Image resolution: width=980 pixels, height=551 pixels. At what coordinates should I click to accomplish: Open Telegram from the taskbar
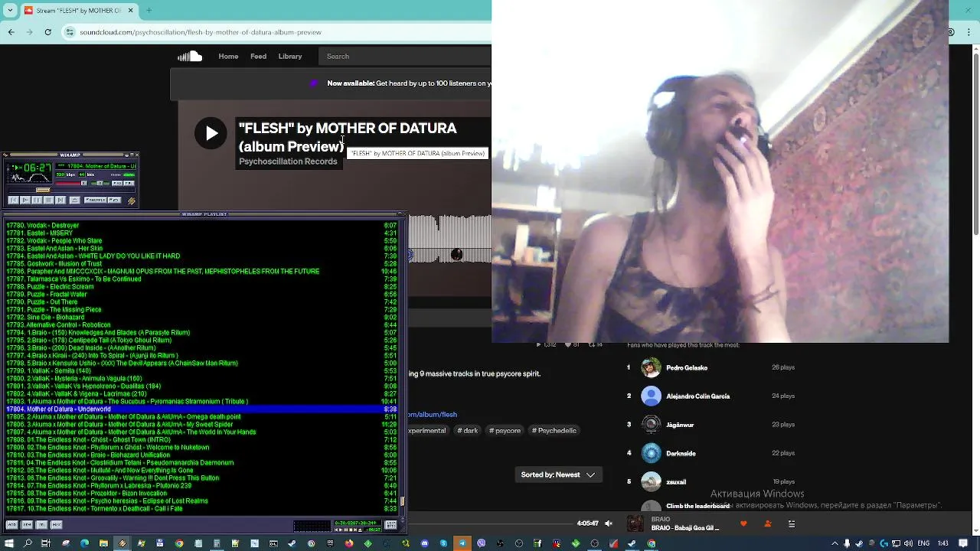462,543
